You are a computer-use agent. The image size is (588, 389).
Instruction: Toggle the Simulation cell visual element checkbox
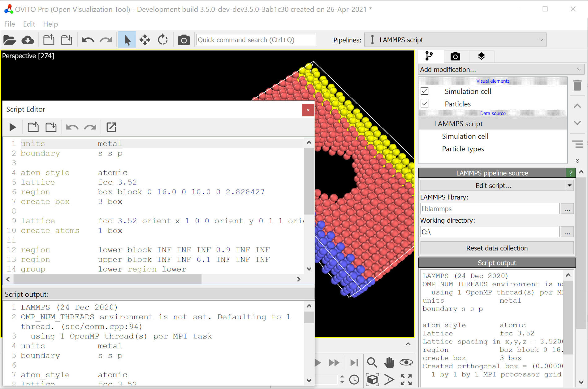pyautogui.click(x=425, y=91)
